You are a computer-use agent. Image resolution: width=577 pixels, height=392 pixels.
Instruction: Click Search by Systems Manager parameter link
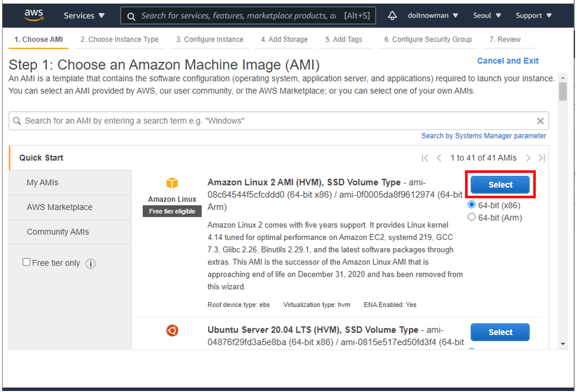point(483,136)
